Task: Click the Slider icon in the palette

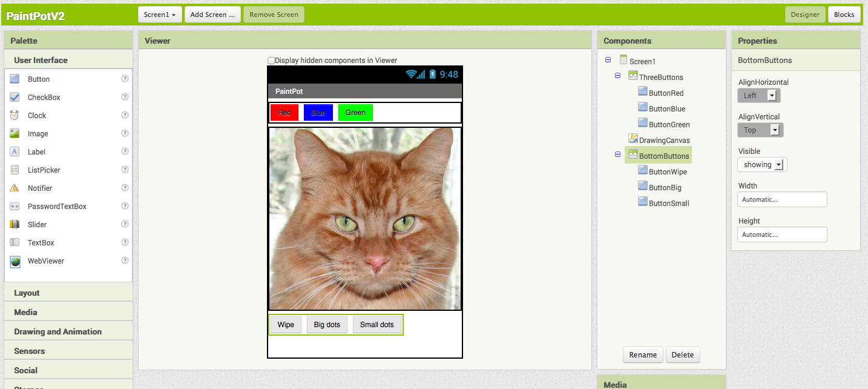Action: click(15, 225)
